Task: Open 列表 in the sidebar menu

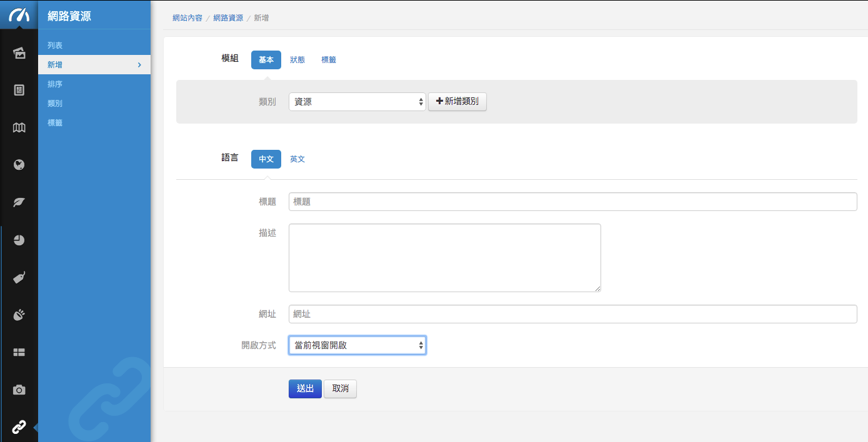Action: (x=55, y=46)
